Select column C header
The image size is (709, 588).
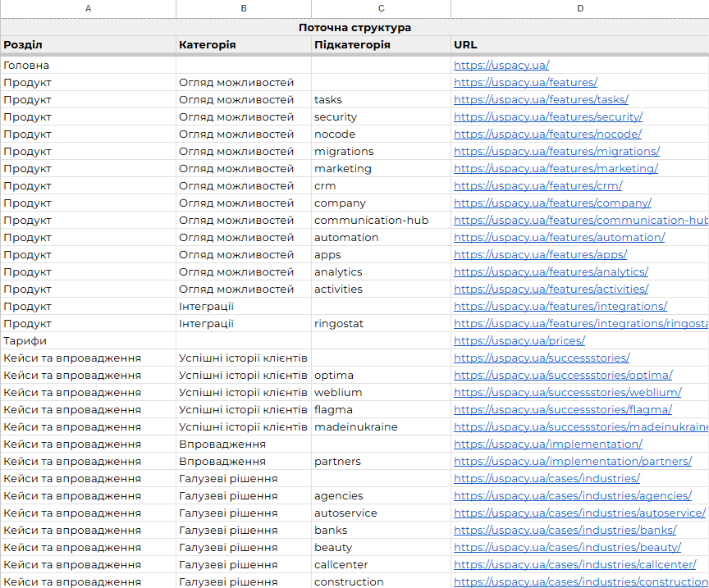382,8
